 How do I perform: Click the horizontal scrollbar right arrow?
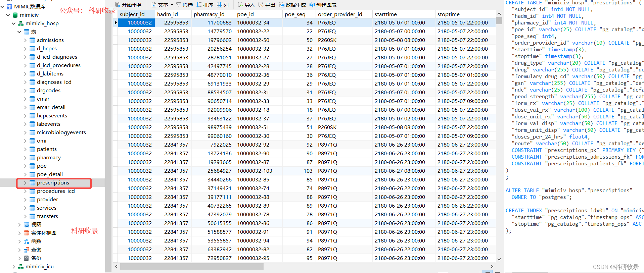[492, 267]
